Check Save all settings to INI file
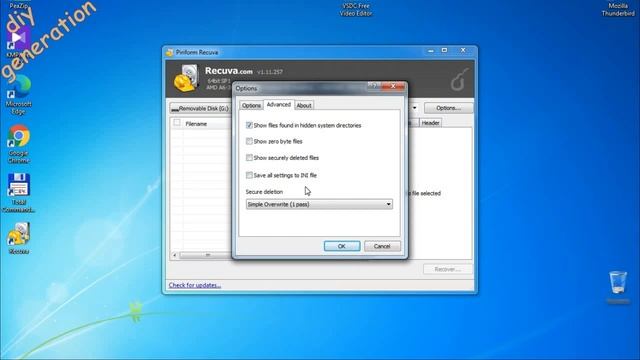 249,175
